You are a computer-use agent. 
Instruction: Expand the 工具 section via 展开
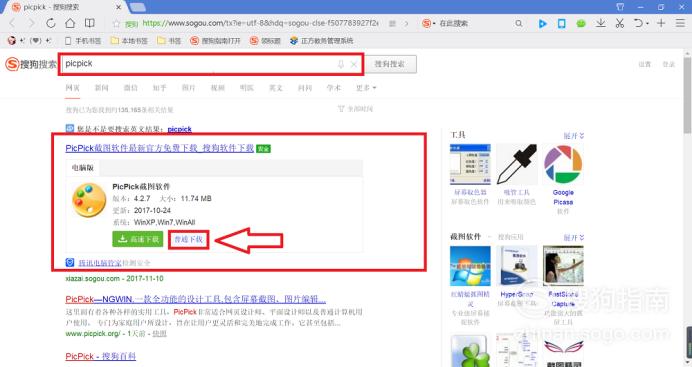574,135
